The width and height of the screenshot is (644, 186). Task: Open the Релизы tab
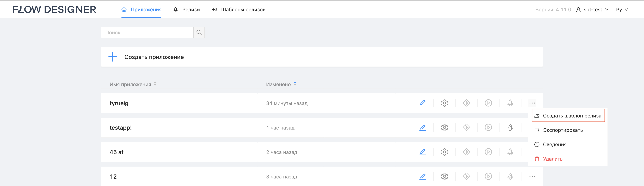tap(187, 10)
